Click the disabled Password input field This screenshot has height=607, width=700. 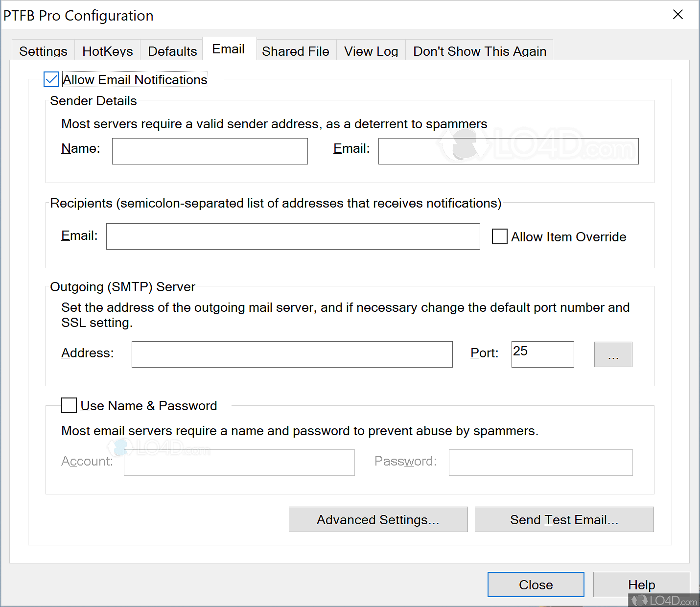point(541,463)
